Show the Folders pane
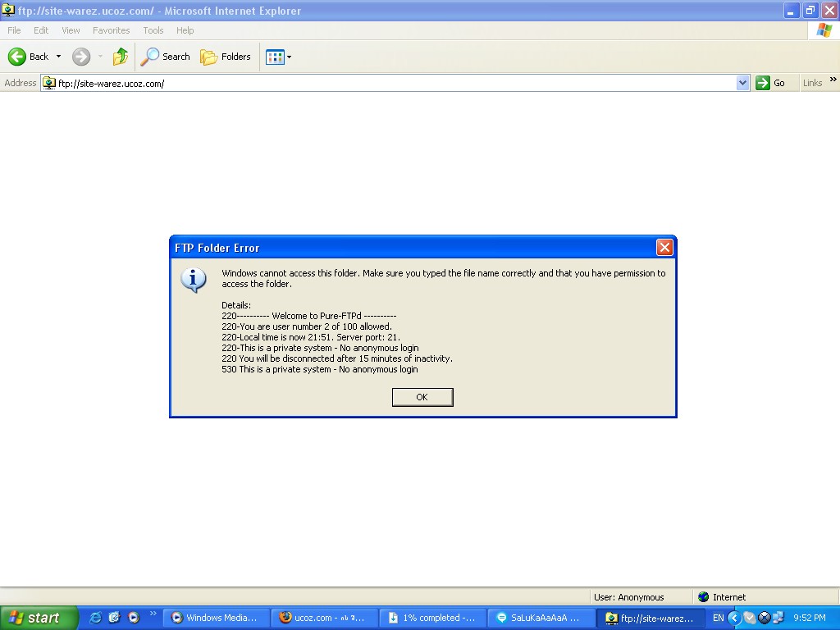 point(225,57)
